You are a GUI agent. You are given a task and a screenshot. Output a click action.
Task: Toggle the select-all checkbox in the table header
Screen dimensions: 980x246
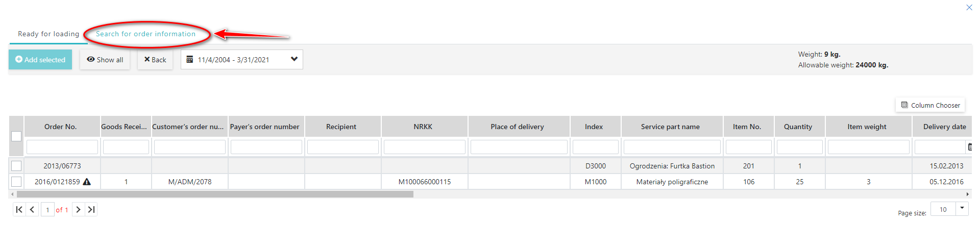coord(16,136)
